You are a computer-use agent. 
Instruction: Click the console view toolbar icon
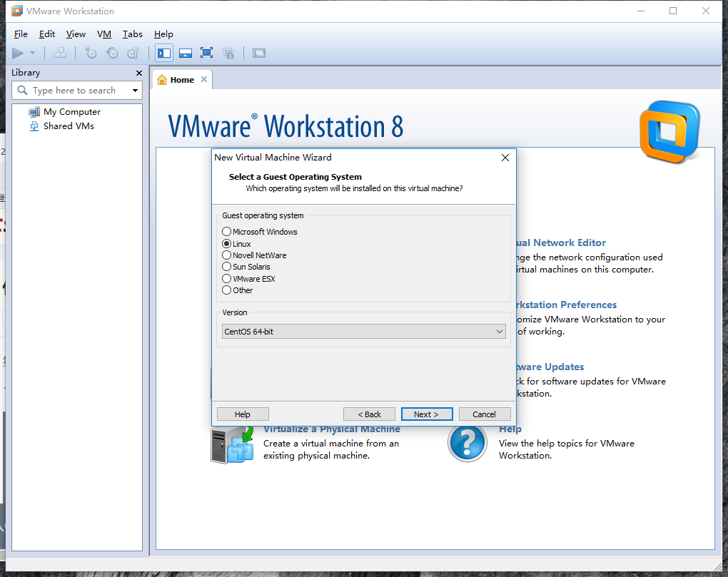pyautogui.click(x=258, y=53)
